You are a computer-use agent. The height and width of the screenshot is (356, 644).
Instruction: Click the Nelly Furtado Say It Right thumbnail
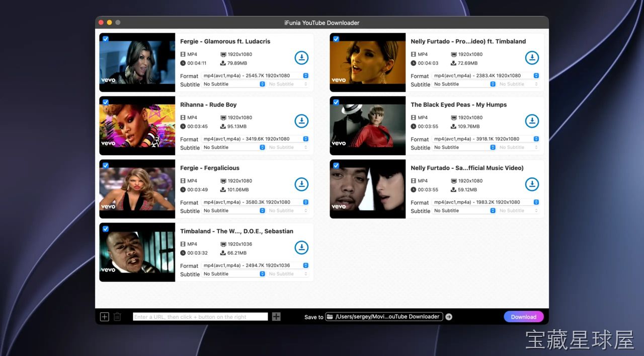pyautogui.click(x=368, y=189)
